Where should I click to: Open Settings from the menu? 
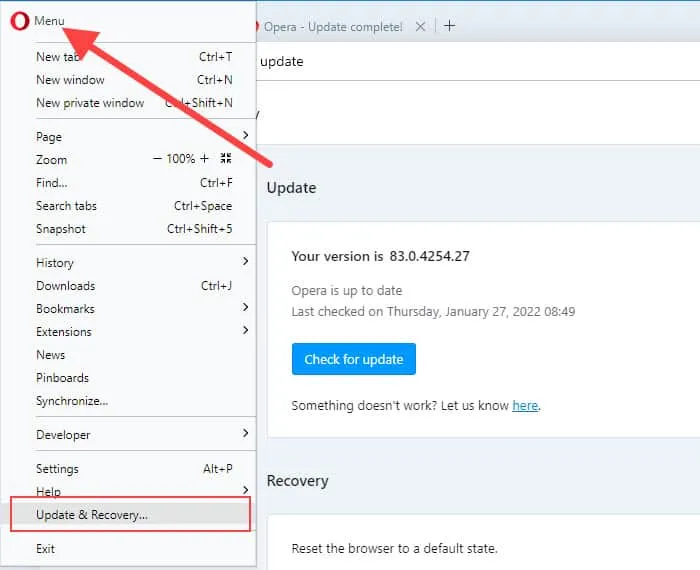pos(134,469)
